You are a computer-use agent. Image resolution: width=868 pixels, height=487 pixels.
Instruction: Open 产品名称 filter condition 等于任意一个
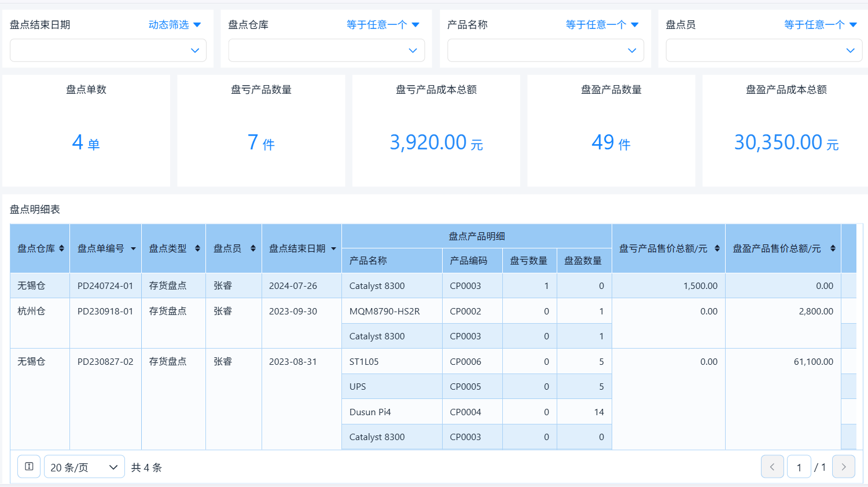pos(602,25)
